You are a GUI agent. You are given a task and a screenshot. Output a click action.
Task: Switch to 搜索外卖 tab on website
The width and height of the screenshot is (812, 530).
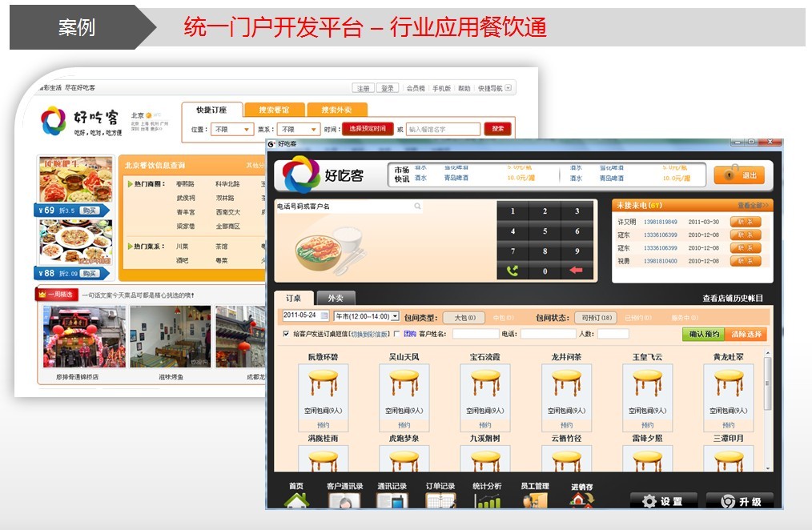pyautogui.click(x=336, y=110)
